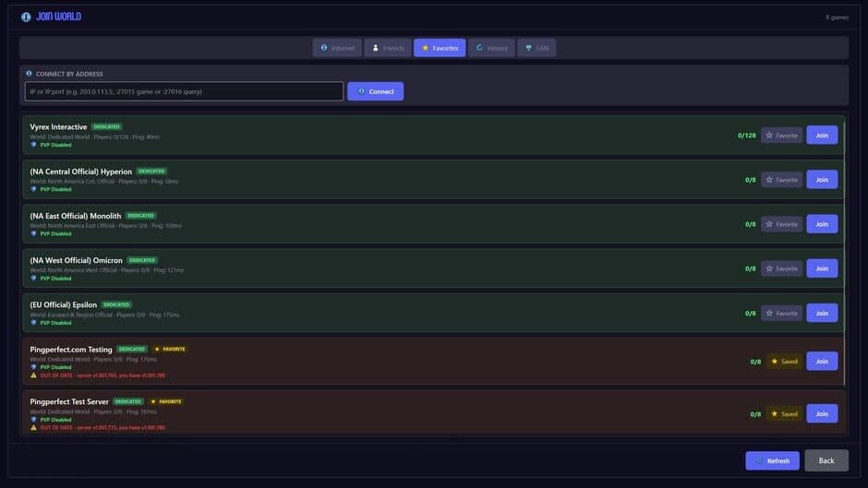Click the FAVORITE badge on Pingperfect.com Testing
The height and width of the screenshot is (488, 868).
171,349
